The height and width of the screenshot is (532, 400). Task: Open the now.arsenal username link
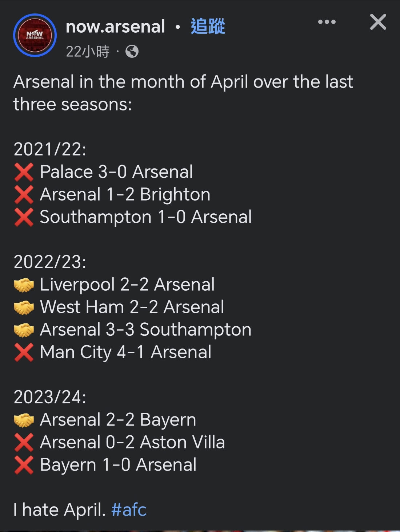click(115, 27)
